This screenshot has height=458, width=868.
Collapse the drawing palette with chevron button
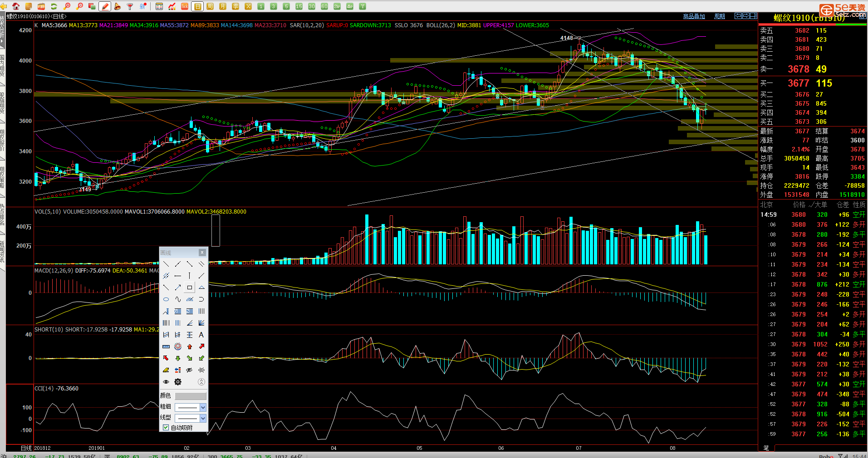tap(201, 382)
